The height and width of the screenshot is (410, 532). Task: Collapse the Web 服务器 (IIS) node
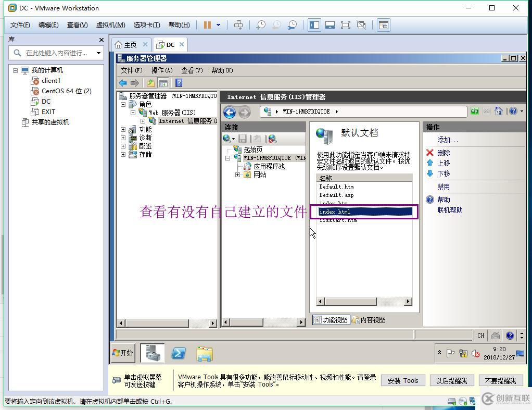[133, 113]
